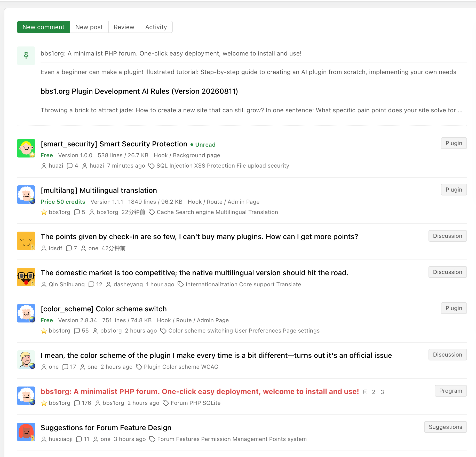Switch to the Review tab
This screenshot has height=457, width=476.
(124, 27)
